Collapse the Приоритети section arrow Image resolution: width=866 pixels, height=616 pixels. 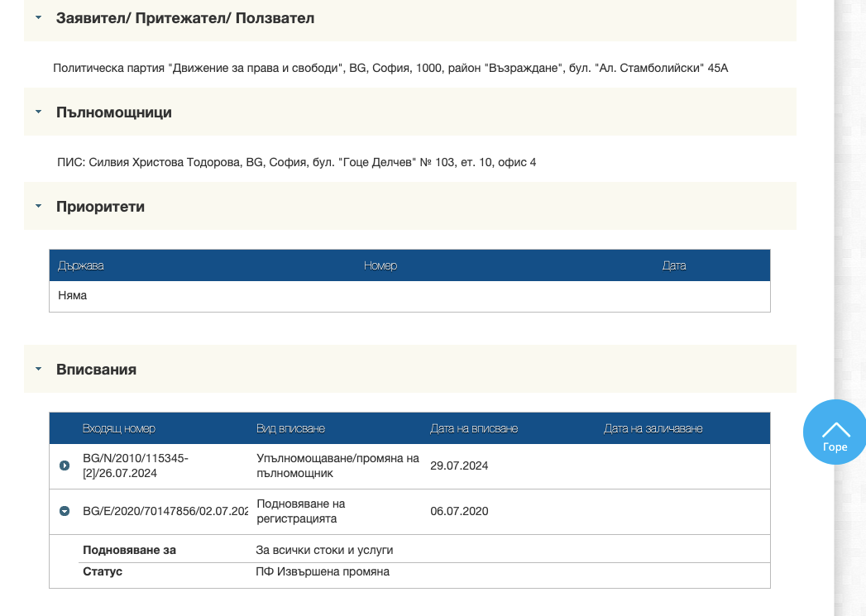click(x=38, y=207)
